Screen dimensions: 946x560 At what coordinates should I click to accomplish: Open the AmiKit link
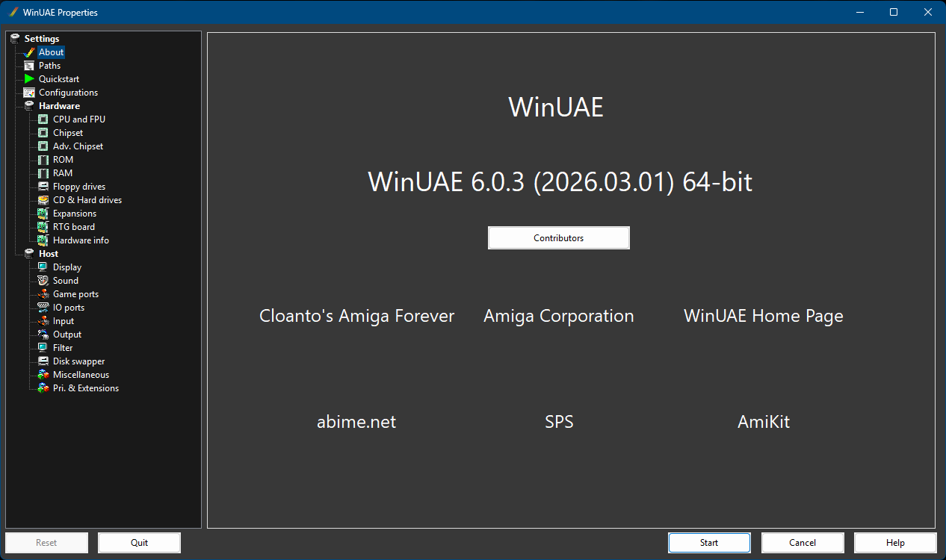pos(763,422)
